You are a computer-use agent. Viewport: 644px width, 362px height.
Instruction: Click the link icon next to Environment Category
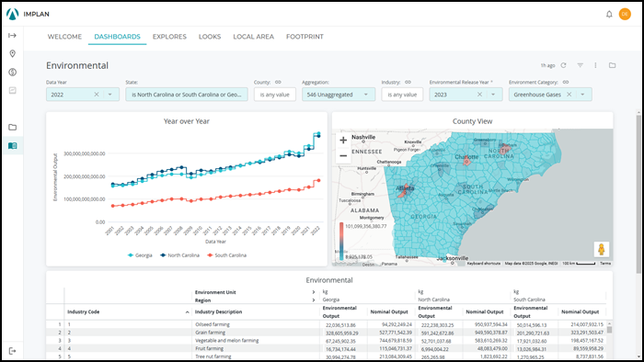pos(566,82)
